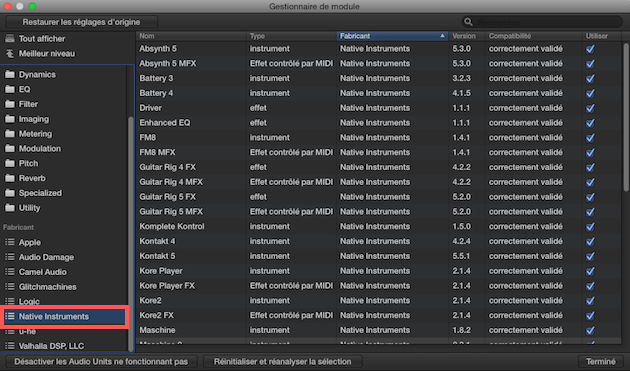Sort by the Nom column header
Viewport: 630px width, 371px height.
191,36
